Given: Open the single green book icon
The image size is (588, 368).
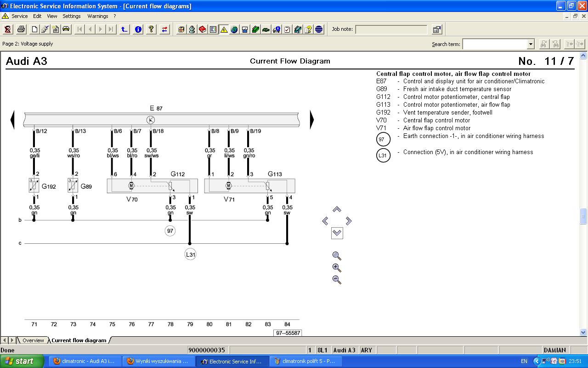Looking at the screenshot, I should click(255, 29).
